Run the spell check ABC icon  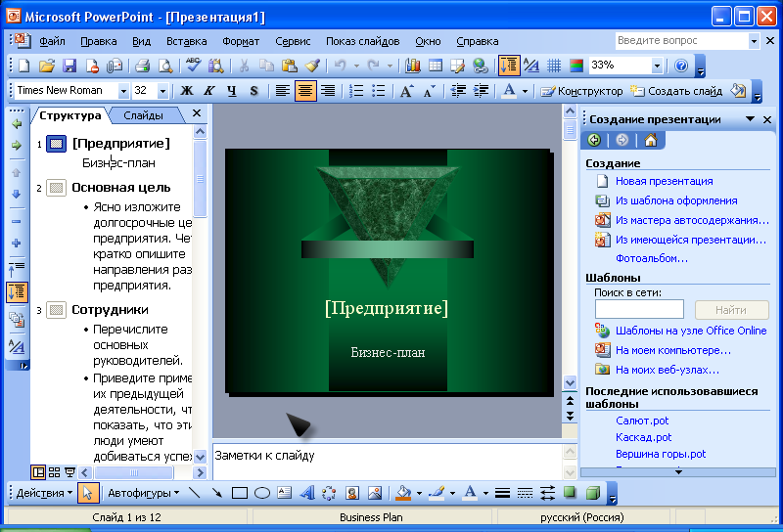point(193,66)
